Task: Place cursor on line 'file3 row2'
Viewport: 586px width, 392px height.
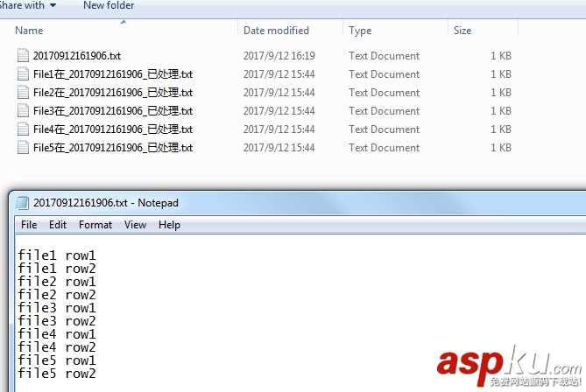Action: tap(57, 321)
